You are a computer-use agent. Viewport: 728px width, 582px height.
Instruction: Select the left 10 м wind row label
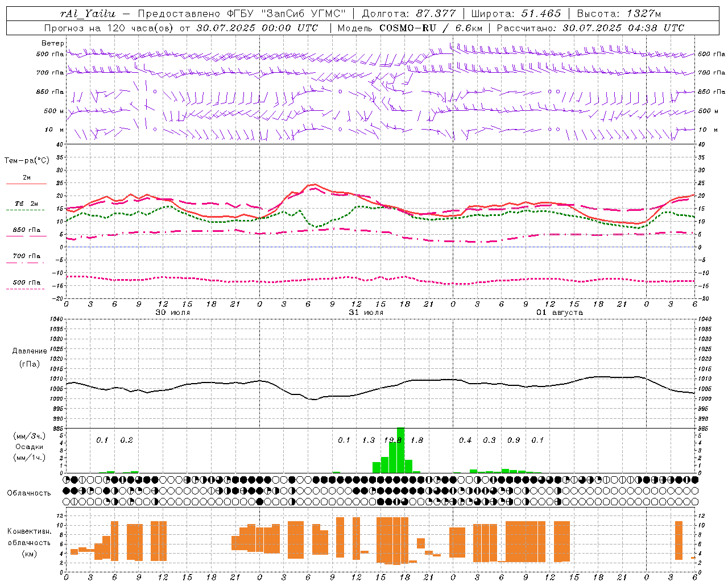55,130
